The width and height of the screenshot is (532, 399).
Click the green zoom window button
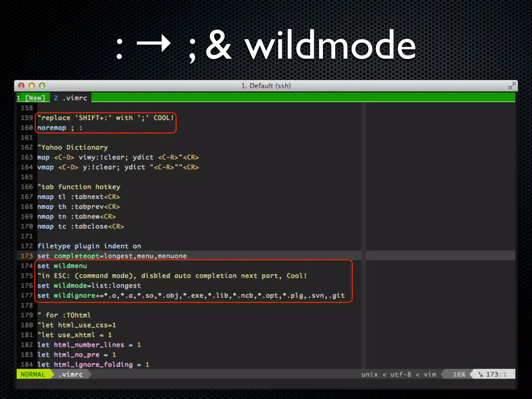tap(42, 86)
